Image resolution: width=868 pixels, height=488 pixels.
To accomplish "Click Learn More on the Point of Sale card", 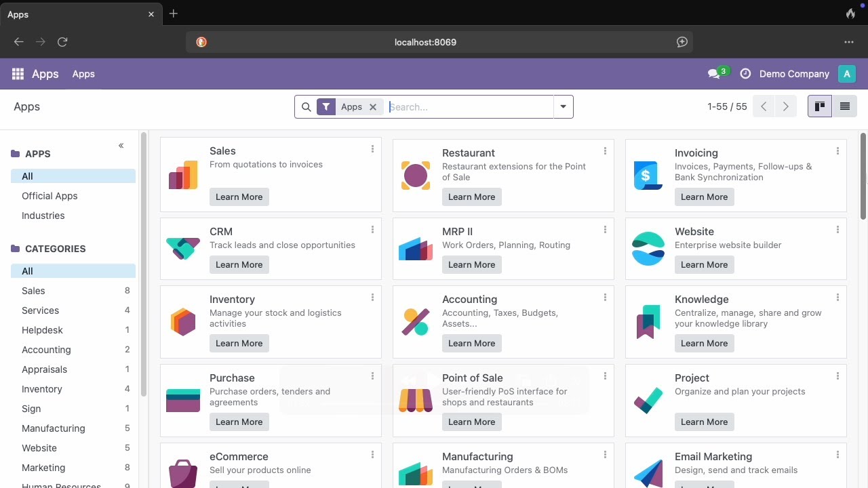I will pyautogui.click(x=472, y=422).
